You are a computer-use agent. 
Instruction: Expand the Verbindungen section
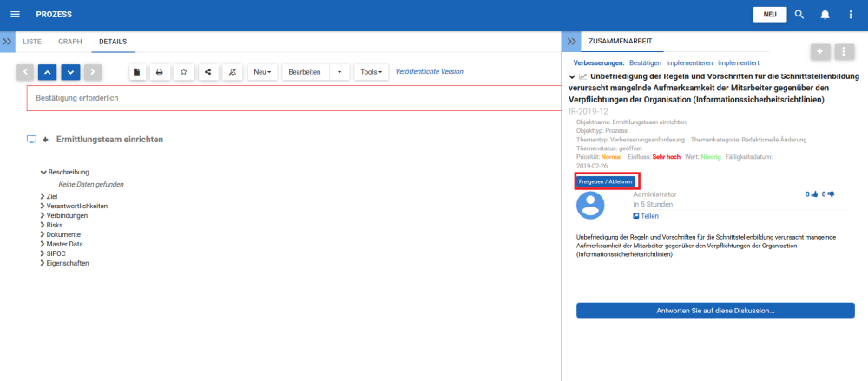click(63, 215)
